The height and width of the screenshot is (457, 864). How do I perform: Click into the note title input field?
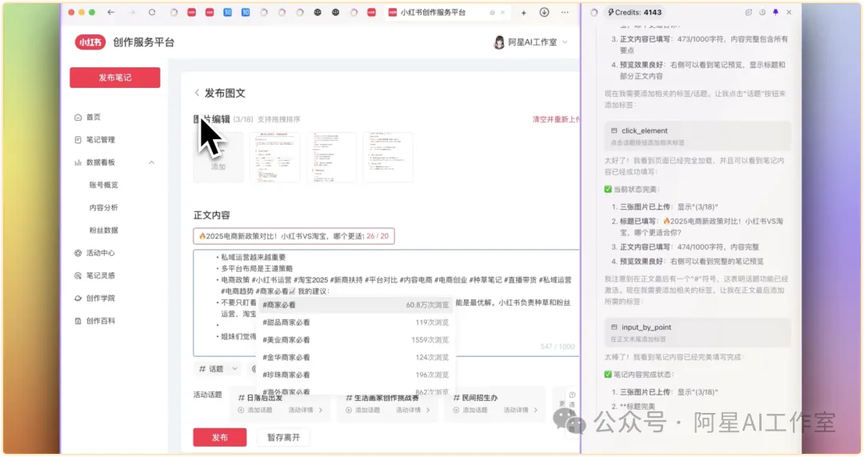(x=294, y=236)
